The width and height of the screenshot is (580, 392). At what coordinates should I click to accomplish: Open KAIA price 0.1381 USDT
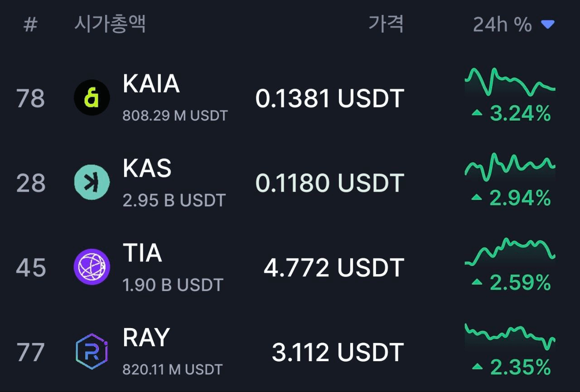329,98
